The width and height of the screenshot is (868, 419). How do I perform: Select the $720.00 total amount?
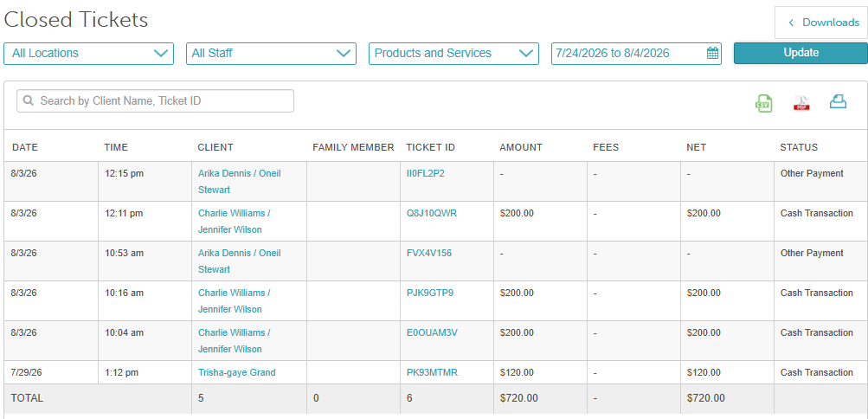coord(518,398)
